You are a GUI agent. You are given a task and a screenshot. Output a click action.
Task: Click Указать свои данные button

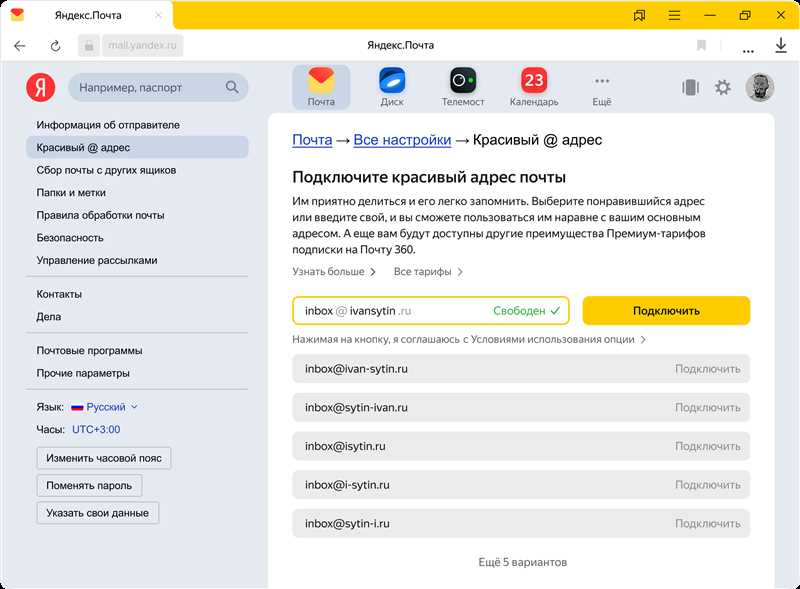[97, 513]
